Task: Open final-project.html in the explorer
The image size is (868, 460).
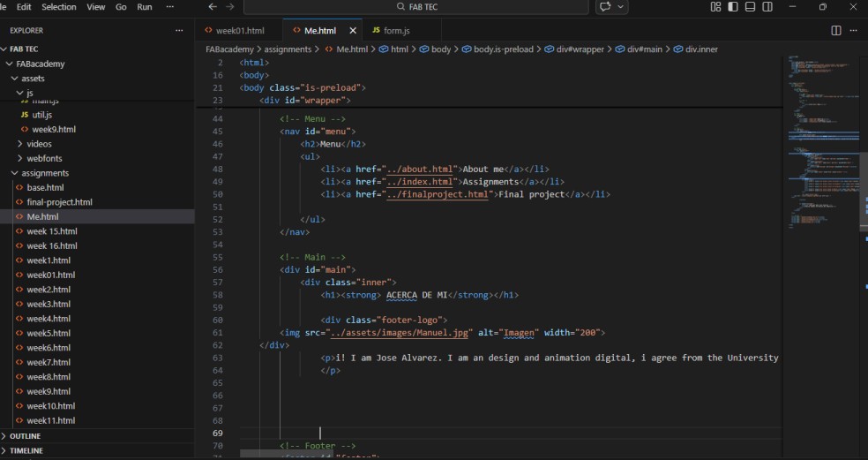Action: coord(59,202)
